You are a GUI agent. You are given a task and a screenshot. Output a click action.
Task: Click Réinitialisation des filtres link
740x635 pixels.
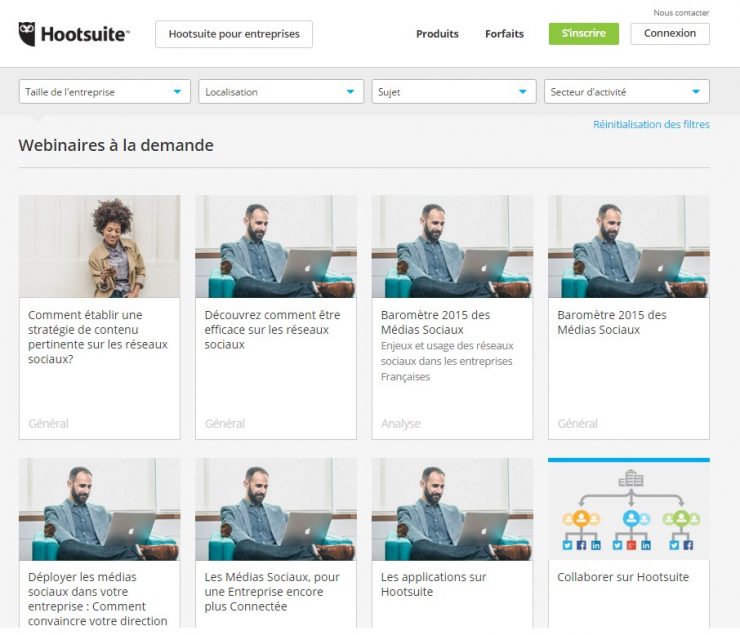coord(651,125)
